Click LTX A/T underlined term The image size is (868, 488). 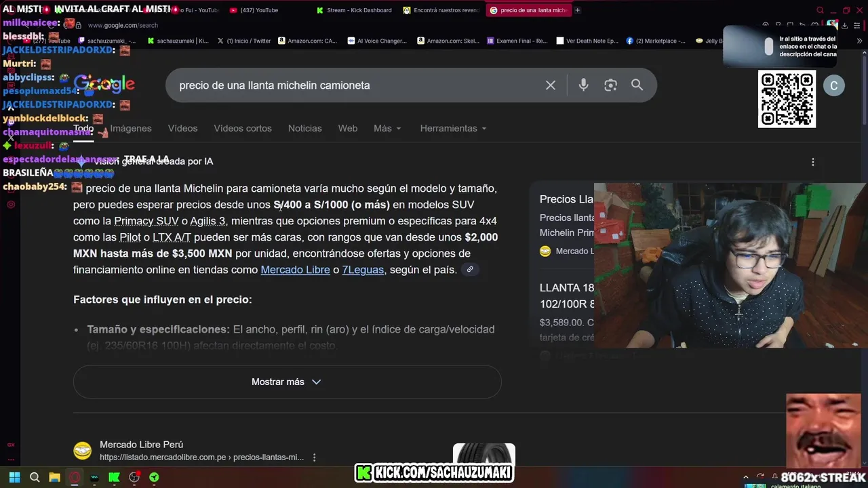click(x=172, y=237)
